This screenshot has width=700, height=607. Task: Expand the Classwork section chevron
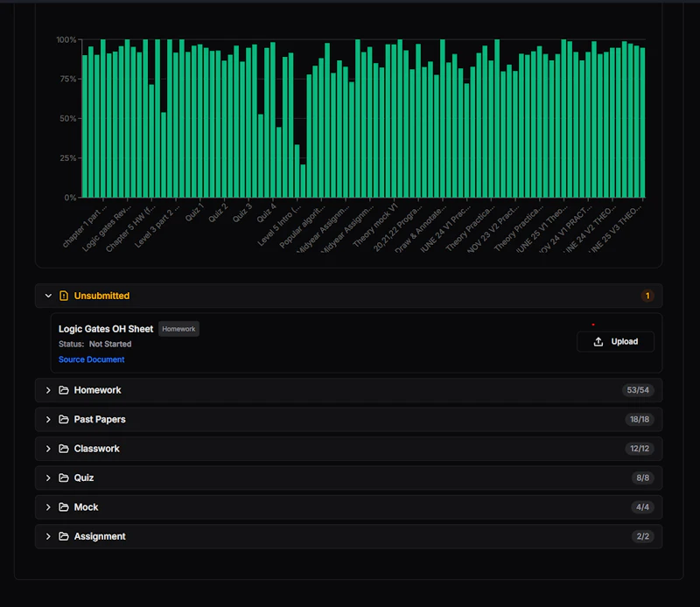48,449
